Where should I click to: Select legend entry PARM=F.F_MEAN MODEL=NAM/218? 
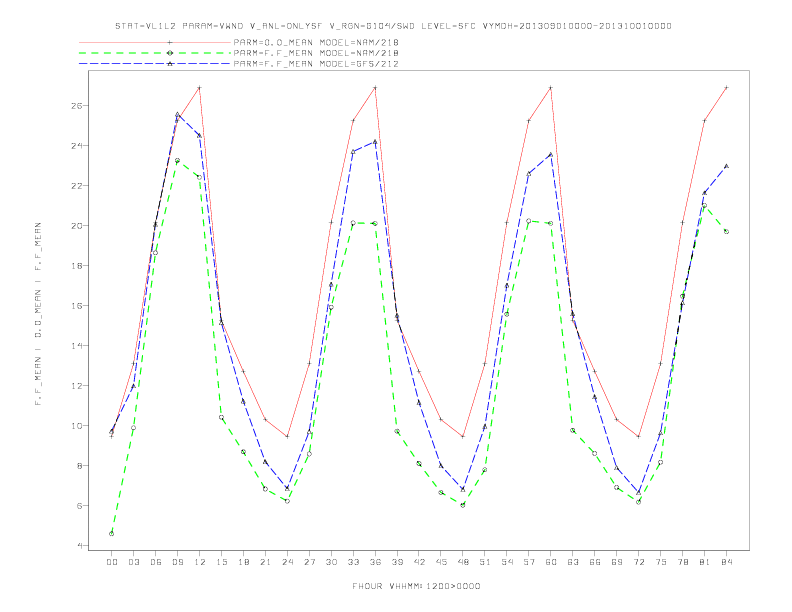coord(316,53)
